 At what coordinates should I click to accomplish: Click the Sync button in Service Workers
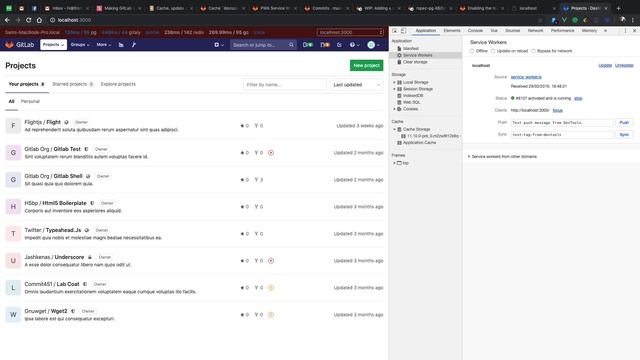pyautogui.click(x=624, y=135)
